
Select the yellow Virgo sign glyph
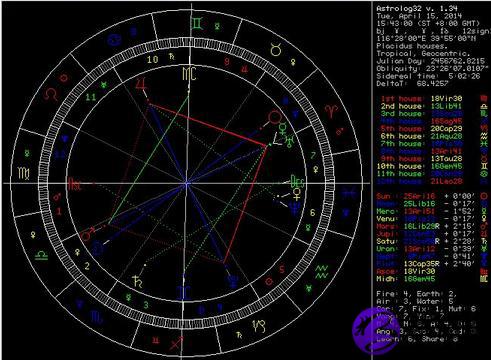(x=24, y=173)
